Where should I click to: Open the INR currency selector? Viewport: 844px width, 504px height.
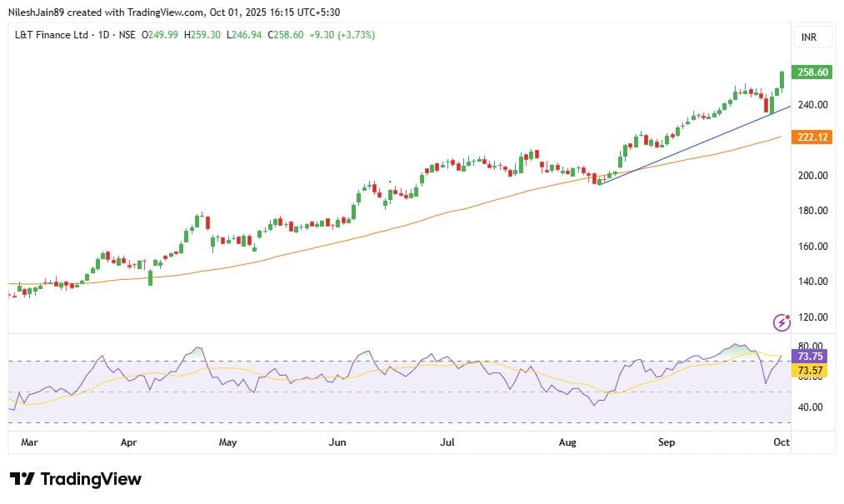click(807, 38)
